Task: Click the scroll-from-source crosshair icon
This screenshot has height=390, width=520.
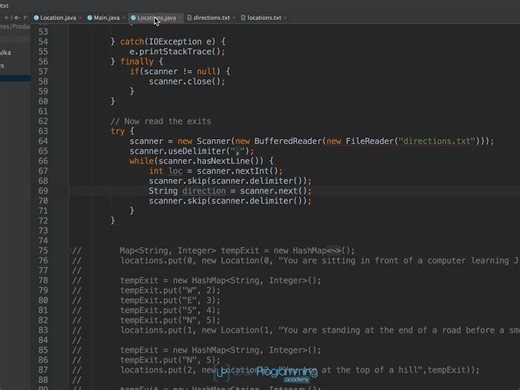Action: (x=6, y=18)
